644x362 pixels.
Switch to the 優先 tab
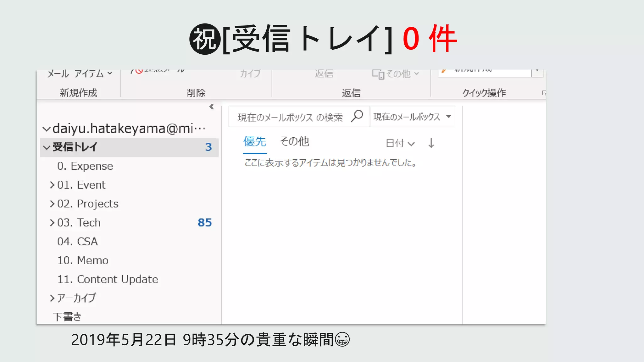[x=255, y=142]
